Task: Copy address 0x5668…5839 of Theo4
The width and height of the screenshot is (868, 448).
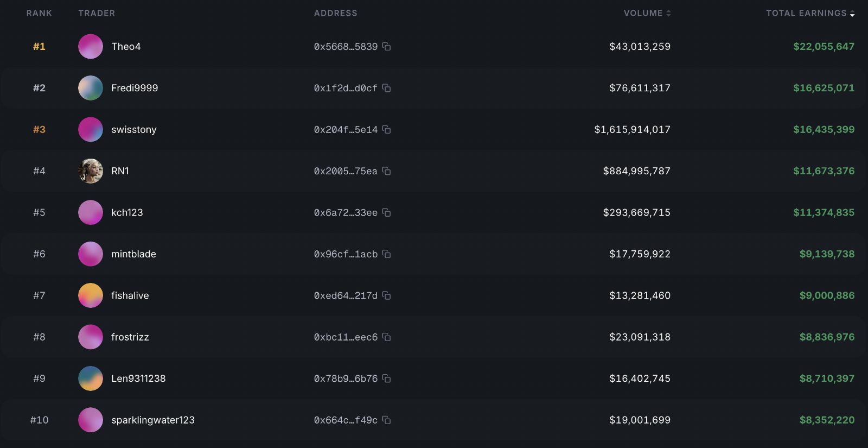Action: pos(386,47)
